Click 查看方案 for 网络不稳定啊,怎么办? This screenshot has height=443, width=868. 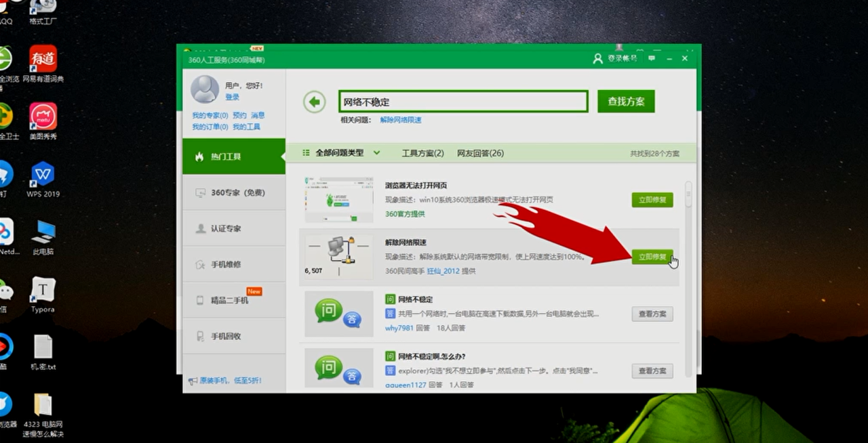tap(652, 371)
